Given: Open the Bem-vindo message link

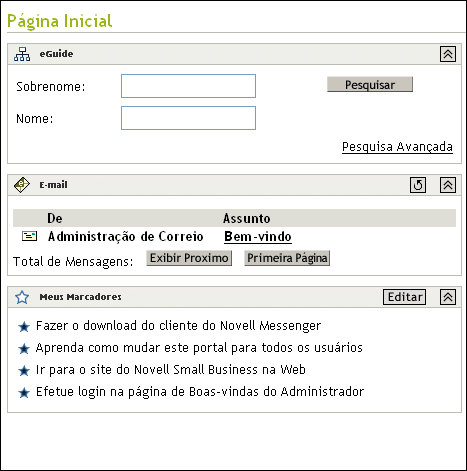Looking at the screenshot, I should 258,237.
